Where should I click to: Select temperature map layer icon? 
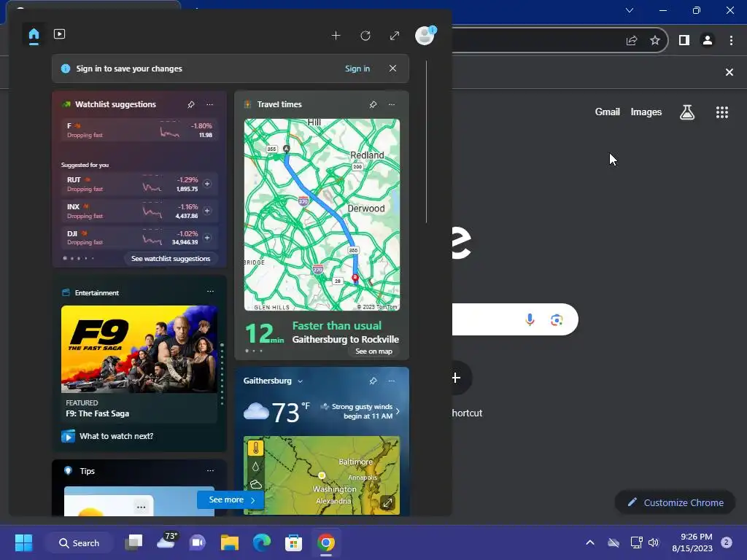256,448
